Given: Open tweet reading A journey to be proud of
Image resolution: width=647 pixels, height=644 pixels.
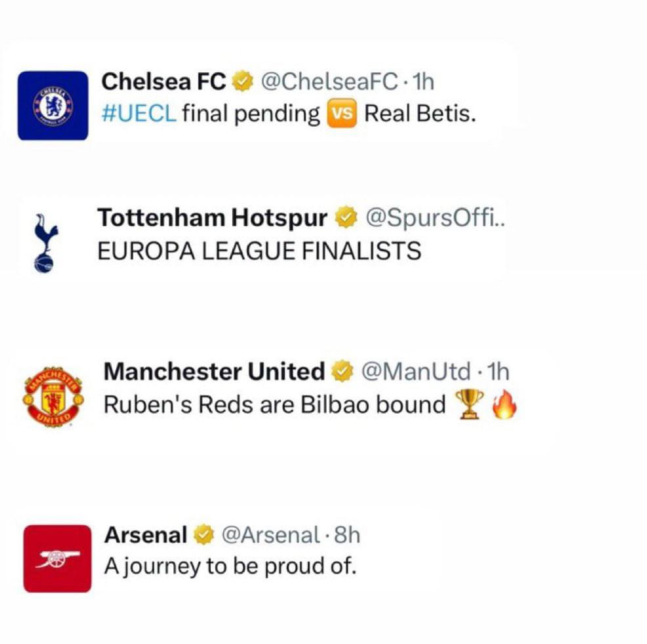Looking at the screenshot, I should 230,567.
